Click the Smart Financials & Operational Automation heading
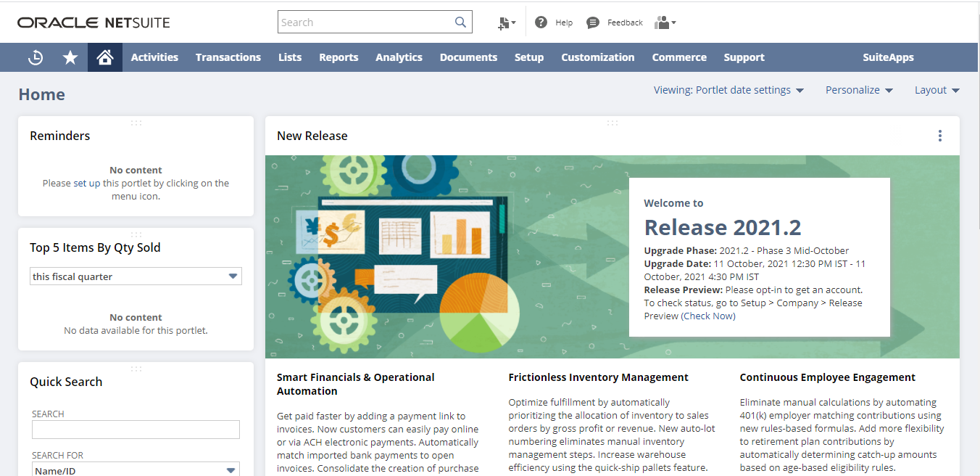The width and height of the screenshot is (980, 476). pyautogui.click(x=356, y=384)
